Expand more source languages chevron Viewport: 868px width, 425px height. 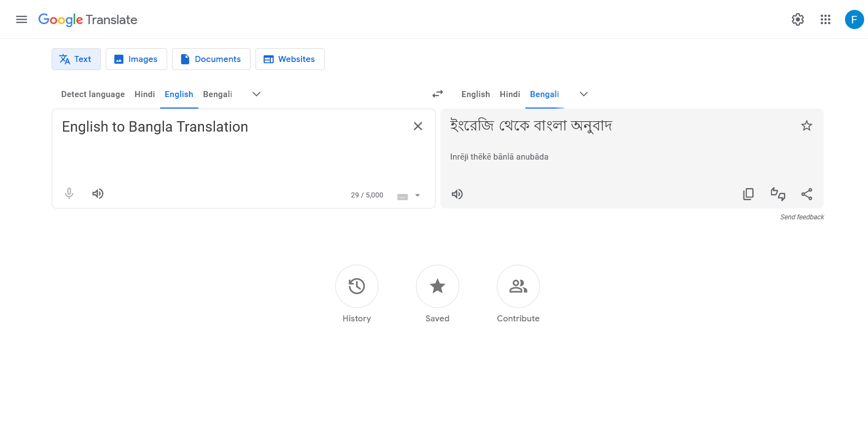pyautogui.click(x=256, y=94)
